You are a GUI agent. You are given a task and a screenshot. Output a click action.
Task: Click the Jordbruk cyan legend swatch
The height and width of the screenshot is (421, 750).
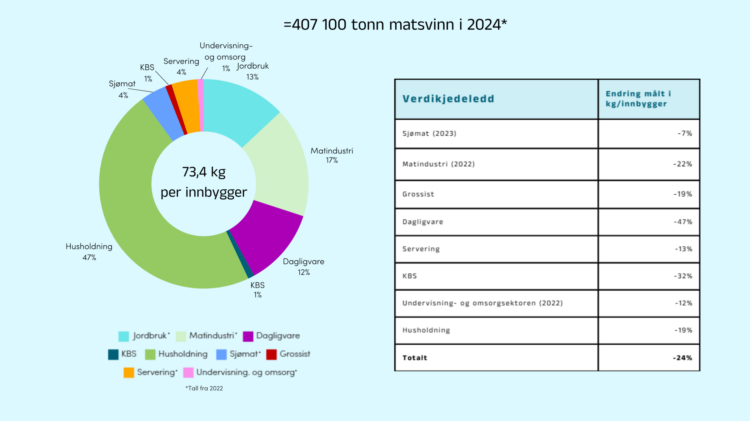click(x=124, y=337)
